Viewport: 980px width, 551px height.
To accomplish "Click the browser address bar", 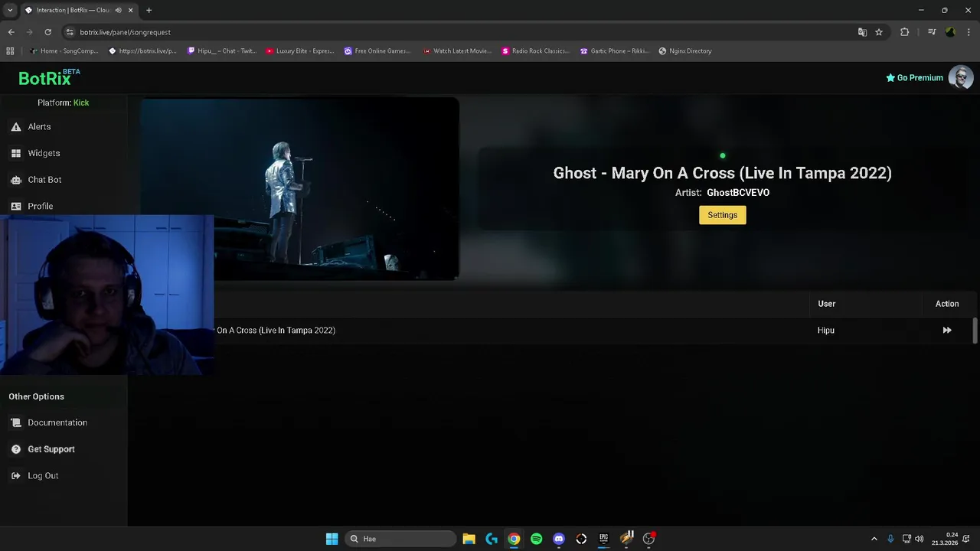I will pos(459,32).
